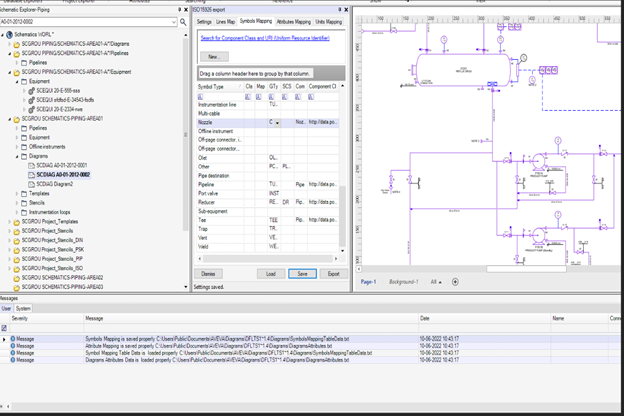
Task: Expand the SCGROU Project_Templates node
Action: click(x=10, y=222)
